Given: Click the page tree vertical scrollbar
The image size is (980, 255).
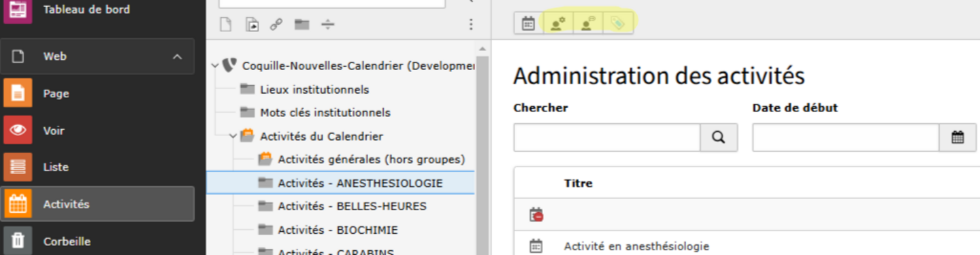Looking at the screenshot, I should coord(483,155).
